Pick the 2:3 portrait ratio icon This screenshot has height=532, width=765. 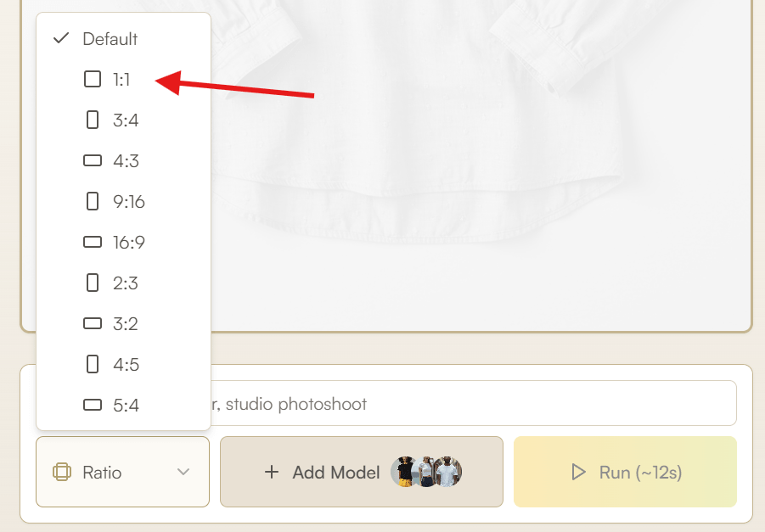point(93,283)
